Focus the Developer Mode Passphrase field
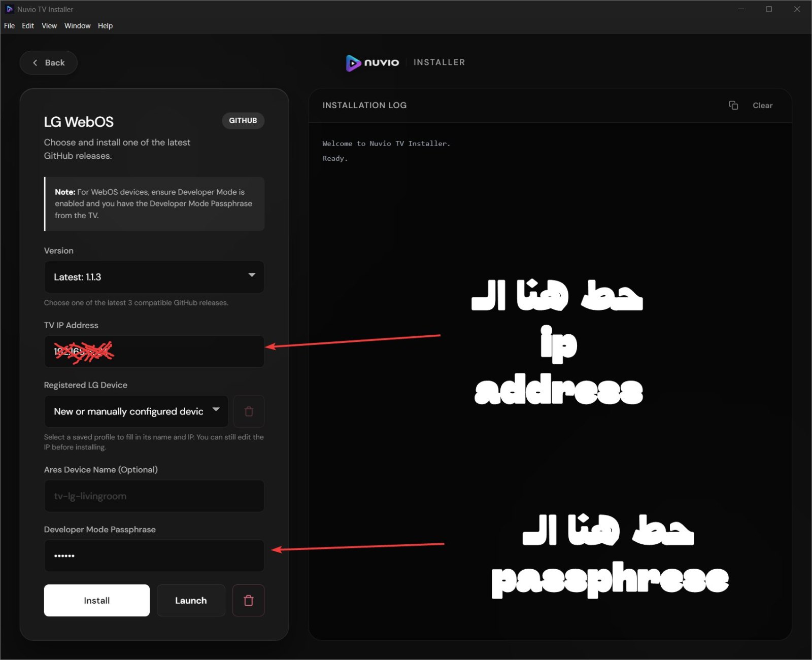The image size is (812, 660). pos(154,555)
